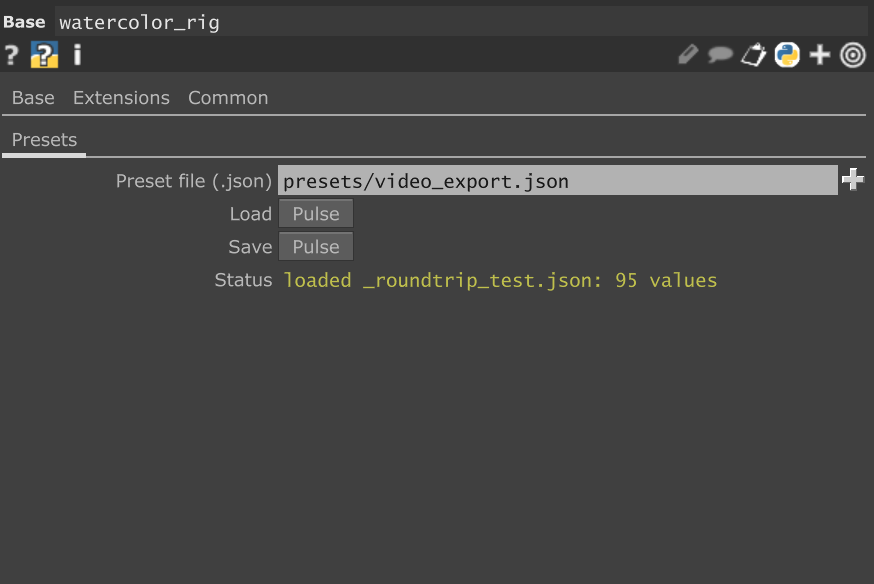
Task: Click the watercolor_rig operator name field
Action: (461, 22)
